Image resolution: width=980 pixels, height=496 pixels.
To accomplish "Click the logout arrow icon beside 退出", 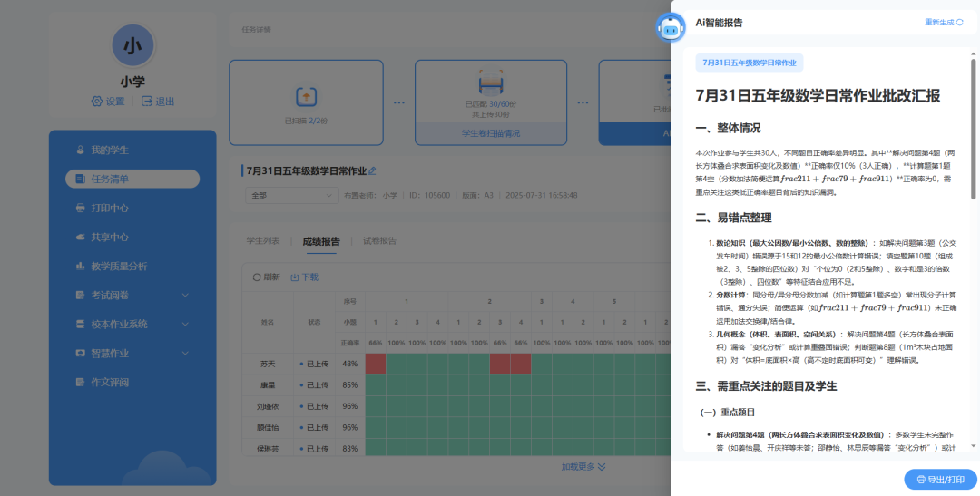I will (147, 102).
